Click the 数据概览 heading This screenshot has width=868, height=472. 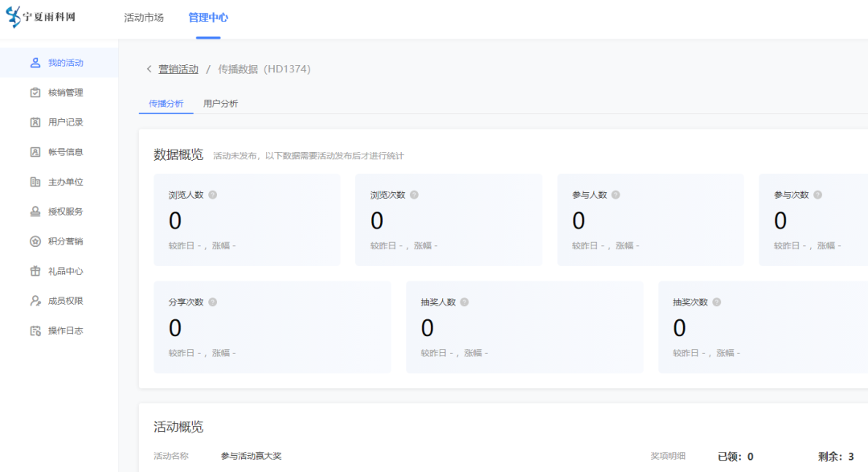click(178, 154)
